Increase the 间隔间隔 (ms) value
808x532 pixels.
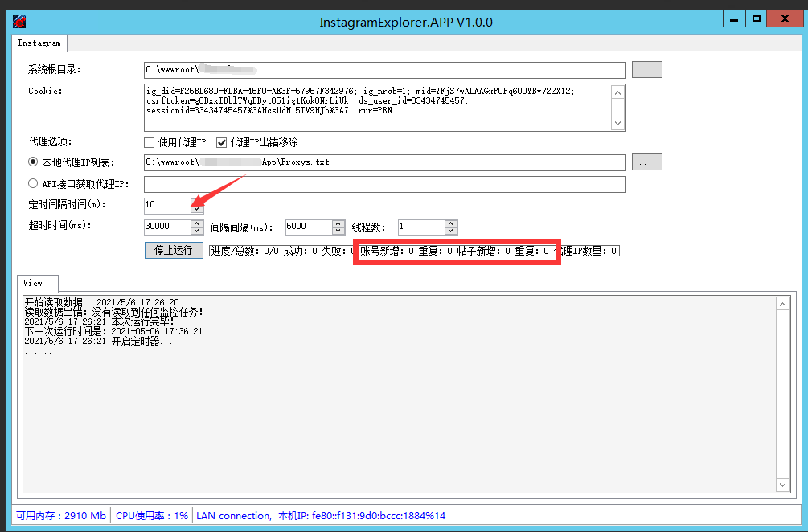[338, 223]
